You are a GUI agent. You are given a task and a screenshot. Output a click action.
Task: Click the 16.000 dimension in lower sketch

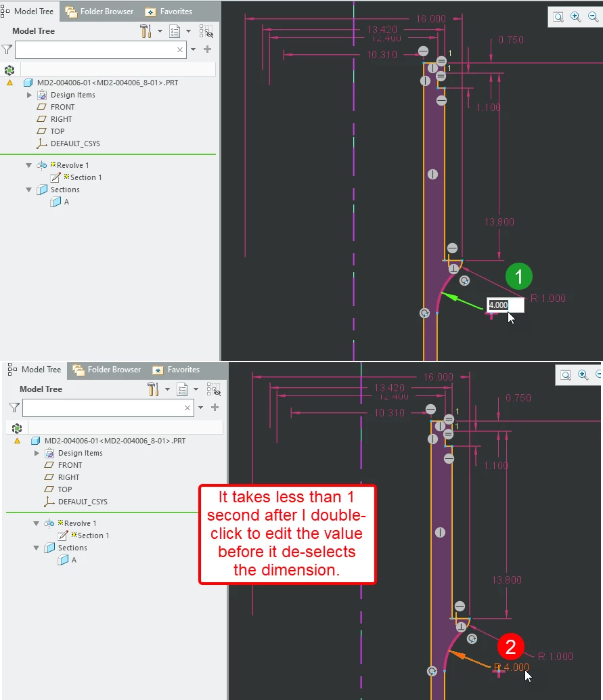[x=439, y=377]
